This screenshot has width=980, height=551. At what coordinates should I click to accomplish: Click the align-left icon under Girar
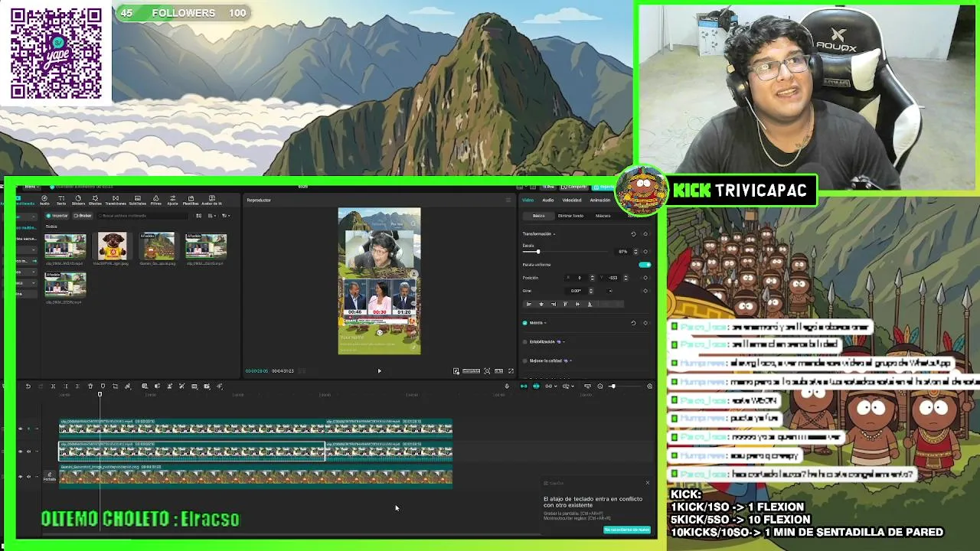(x=529, y=304)
